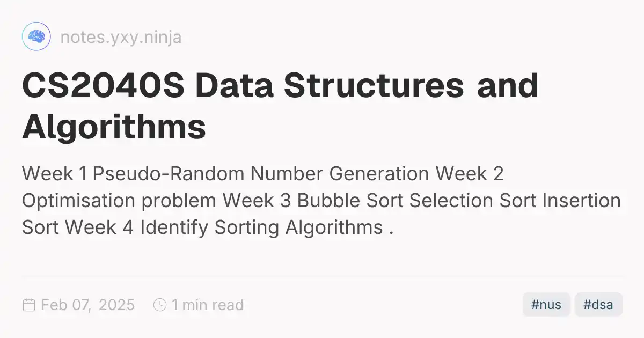644x338 pixels.
Task: Click the Optimisation problem text
Action: tap(119, 201)
